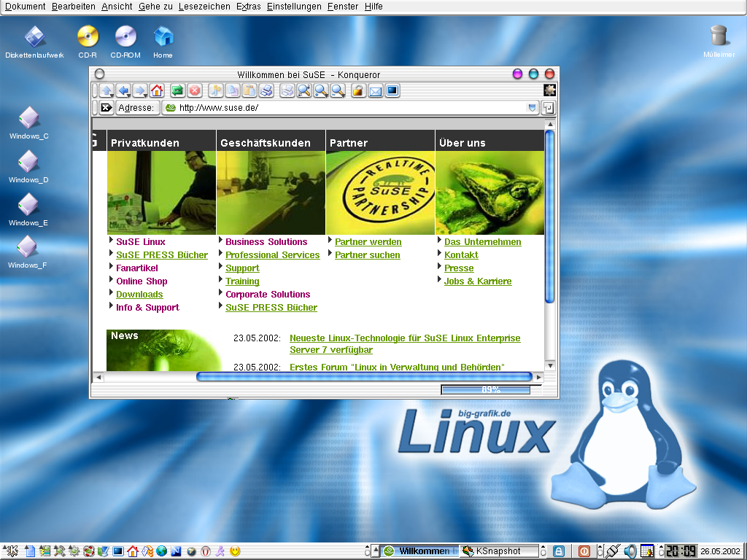Go to home via the toolbar house icon
Screen dimensions: 747x560
pyautogui.click(x=157, y=90)
